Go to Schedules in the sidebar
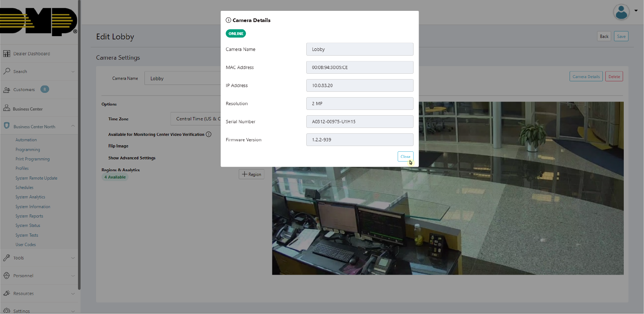Screen dimensions: 644x314 click(x=25, y=188)
